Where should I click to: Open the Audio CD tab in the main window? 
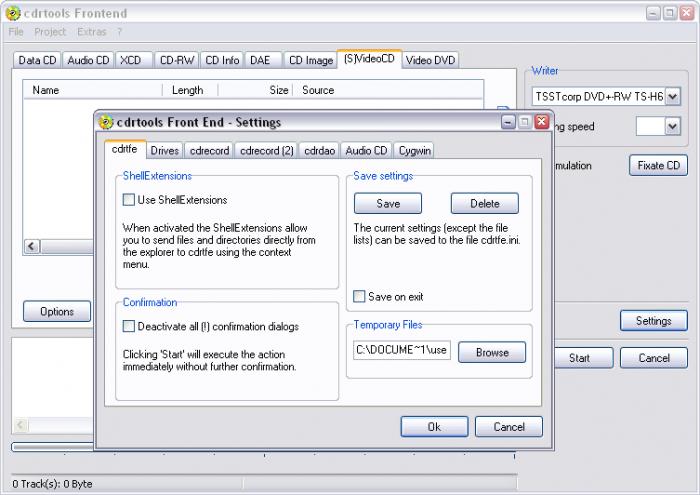[x=88, y=60]
